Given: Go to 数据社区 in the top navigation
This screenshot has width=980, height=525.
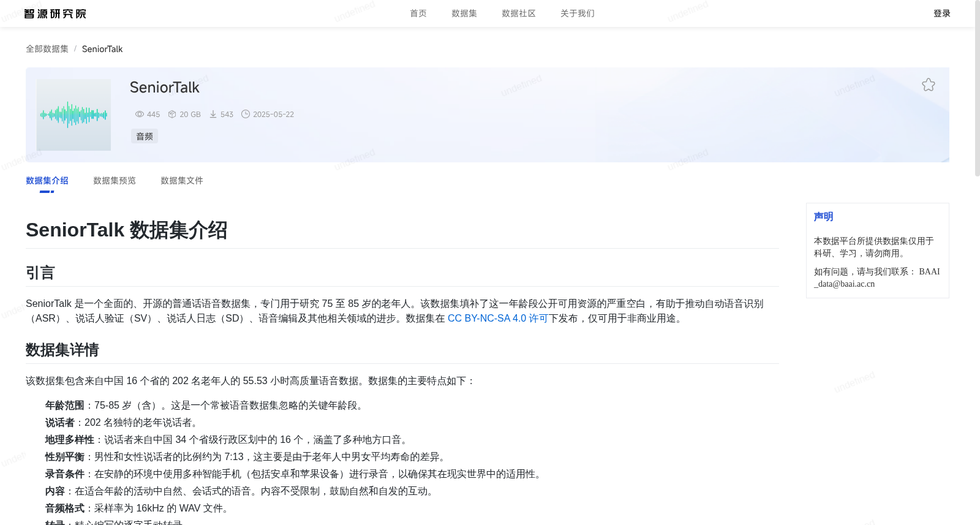Looking at the screenshot, I should point(519,13).
